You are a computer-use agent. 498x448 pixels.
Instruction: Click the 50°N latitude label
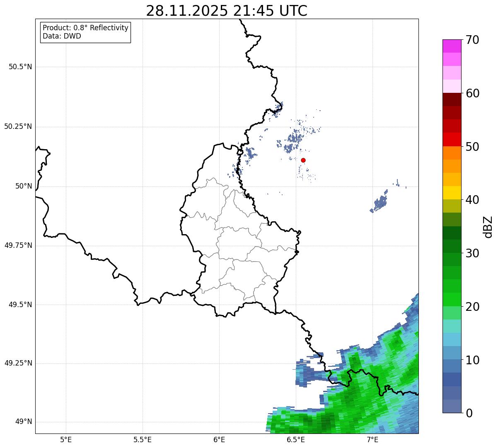24,186
